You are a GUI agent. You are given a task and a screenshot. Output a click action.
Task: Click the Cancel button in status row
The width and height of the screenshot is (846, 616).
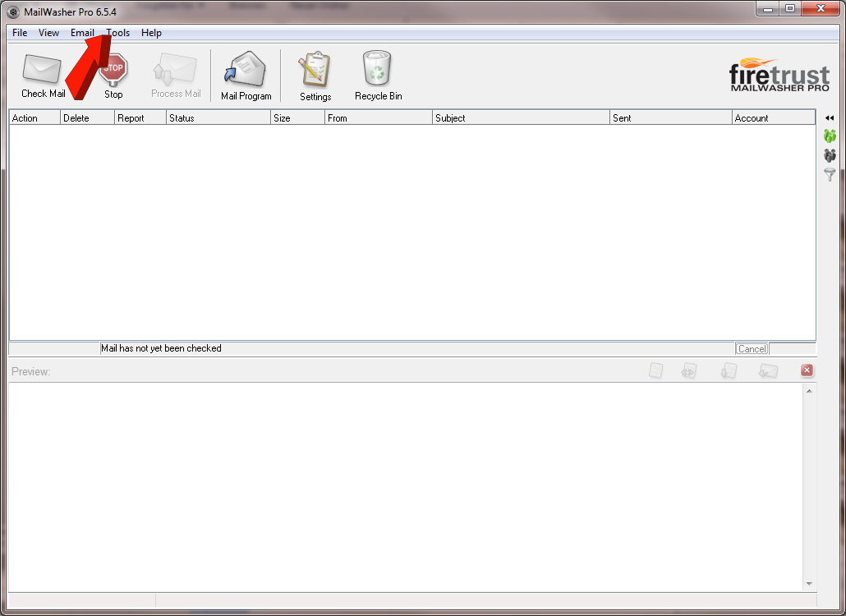pyautogui.click(x=752, y=349)
